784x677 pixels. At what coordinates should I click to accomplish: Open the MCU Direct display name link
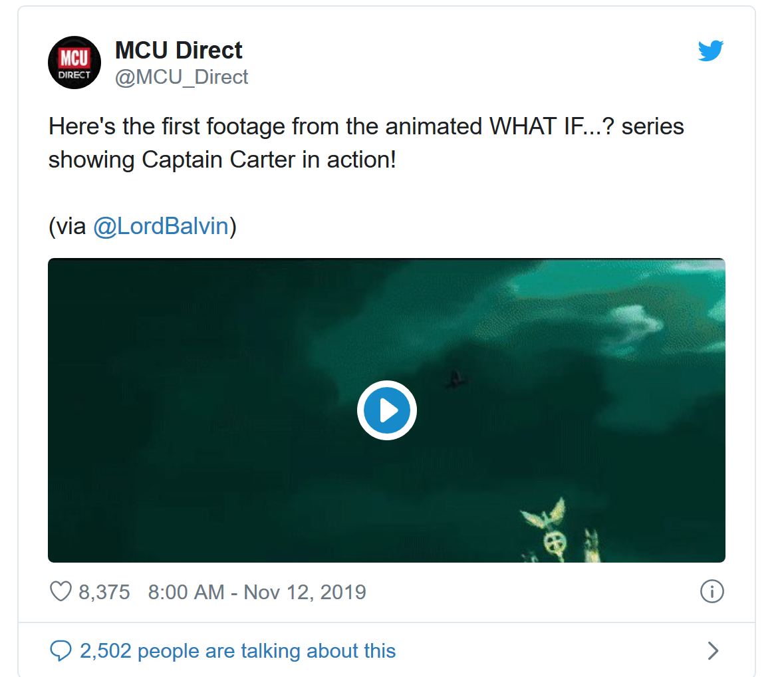tap(178, 51)
